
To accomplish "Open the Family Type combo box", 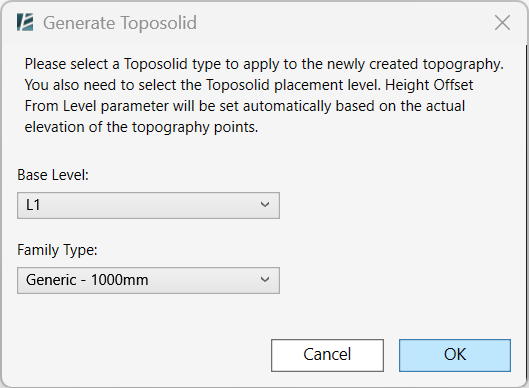I will (x=148, y=280).
